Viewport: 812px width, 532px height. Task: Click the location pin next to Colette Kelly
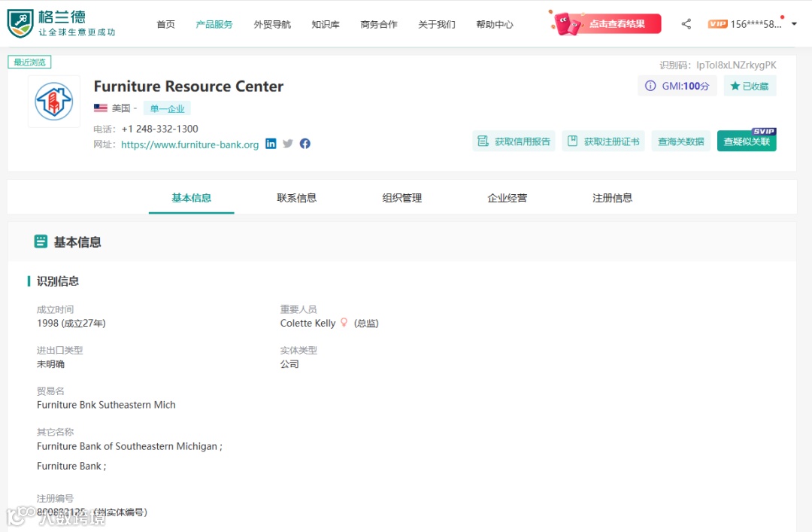tap(344, 323)
